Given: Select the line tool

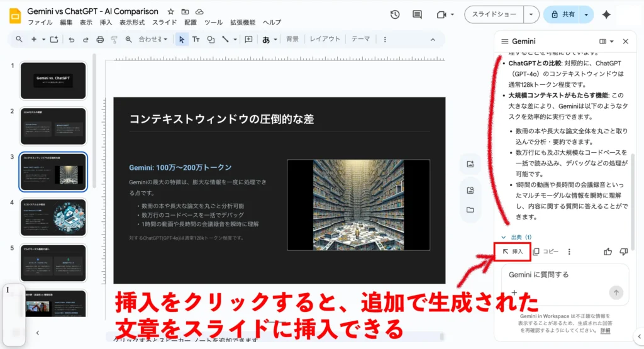Looking at the screenshot, I should pos(225,40).
